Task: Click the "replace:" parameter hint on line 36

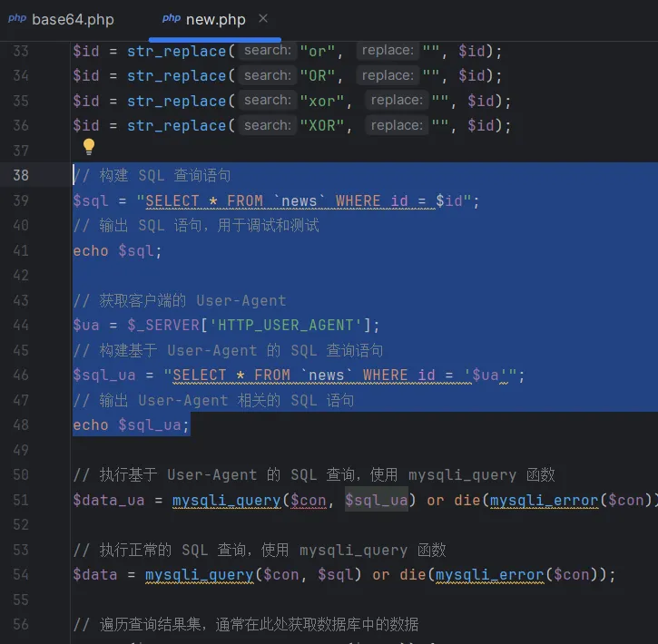Action: click(x=396, y=125)
